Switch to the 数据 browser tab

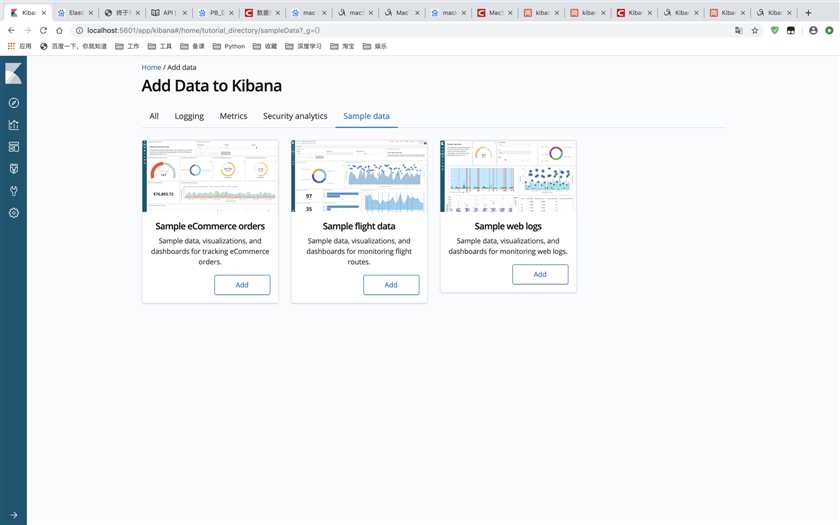(262, 12)
